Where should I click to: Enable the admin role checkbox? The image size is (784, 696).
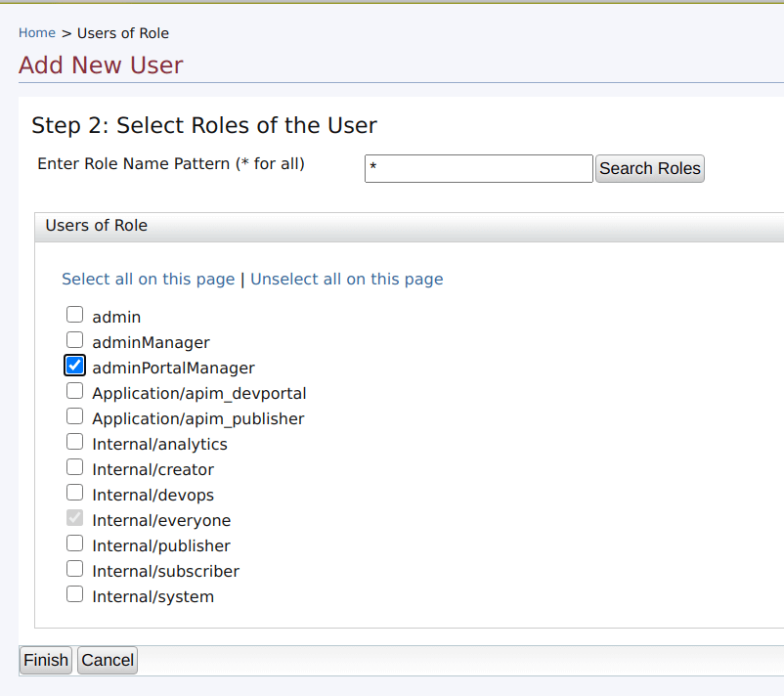(74, 314)
